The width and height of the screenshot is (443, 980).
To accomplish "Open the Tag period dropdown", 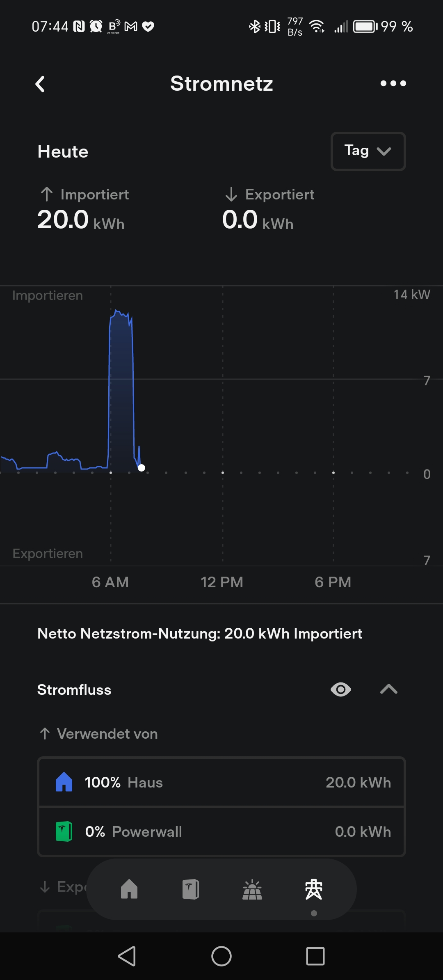I will 368,151.
